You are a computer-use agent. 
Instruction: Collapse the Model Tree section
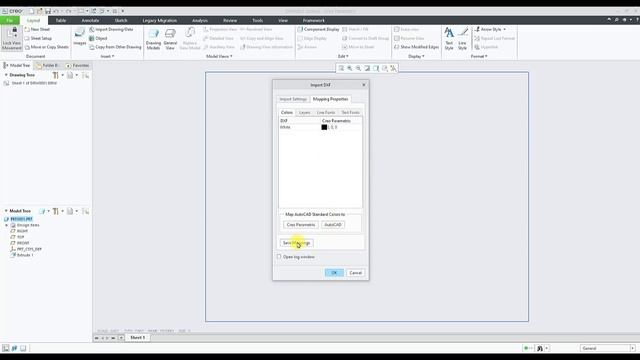click(x=6, y=211)
